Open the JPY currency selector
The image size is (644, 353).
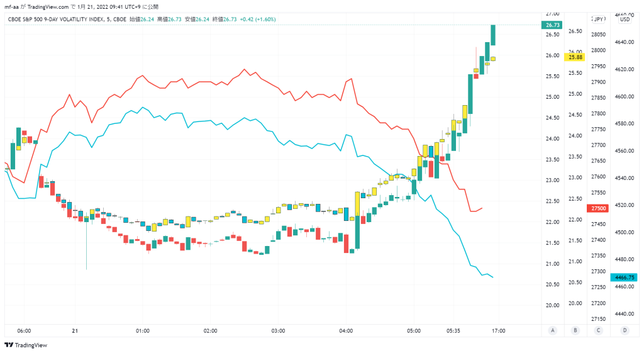(x=599, y=20)
